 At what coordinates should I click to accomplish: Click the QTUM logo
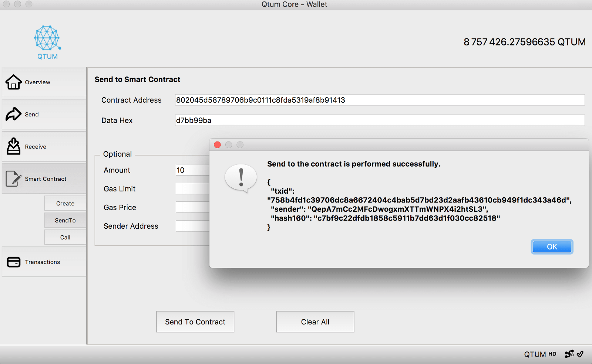[47, 42]
